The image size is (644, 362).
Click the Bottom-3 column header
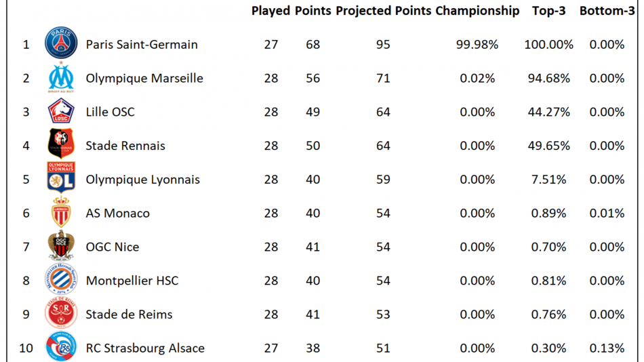click(607, 11)
